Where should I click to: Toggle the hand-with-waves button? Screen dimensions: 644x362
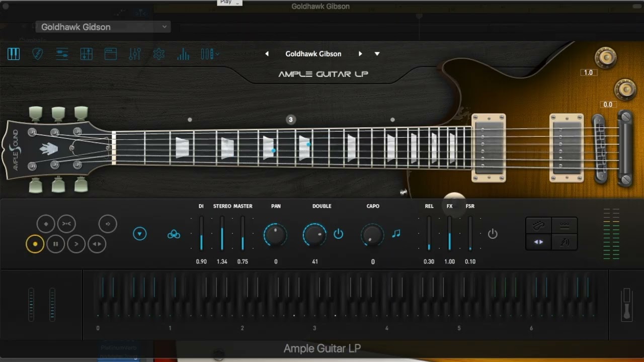click(565, 242)
